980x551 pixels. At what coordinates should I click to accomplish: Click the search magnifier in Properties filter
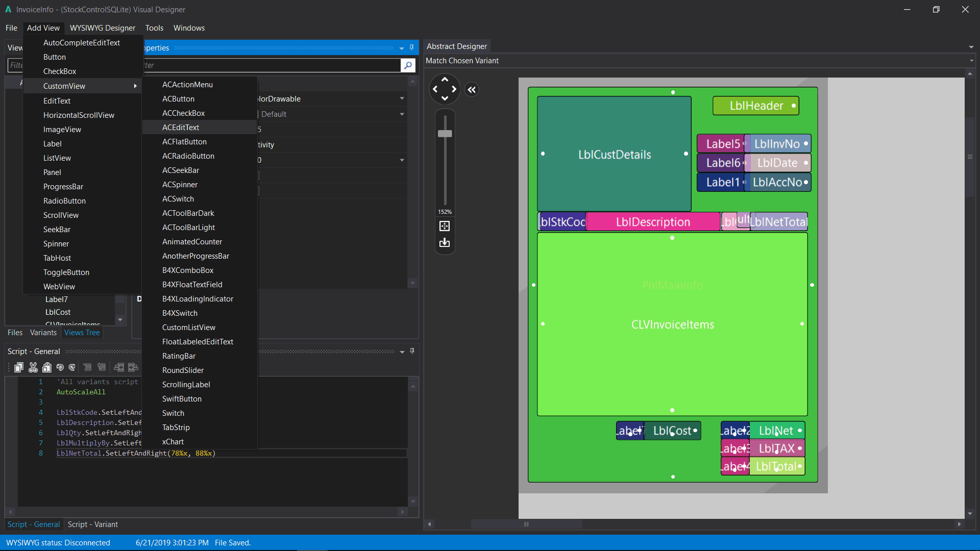(407, 65)
